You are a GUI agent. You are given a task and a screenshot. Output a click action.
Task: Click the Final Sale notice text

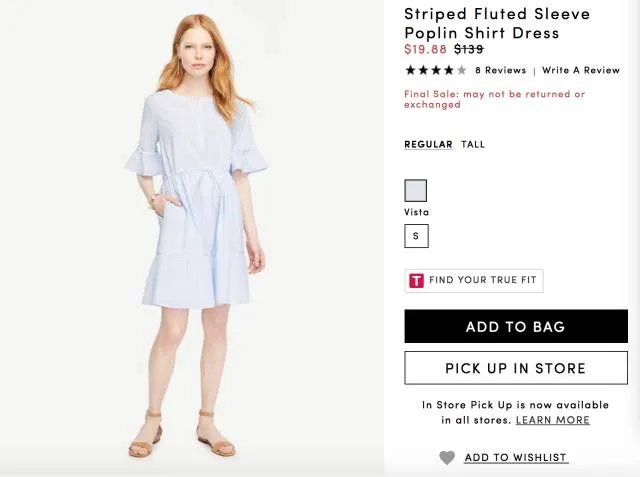(494, 99)
